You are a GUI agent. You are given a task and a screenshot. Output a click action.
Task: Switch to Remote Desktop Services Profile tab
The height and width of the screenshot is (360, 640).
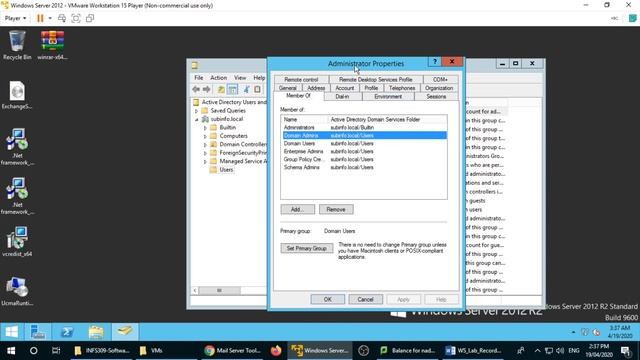pyautogui.click(x=376, y=80)
